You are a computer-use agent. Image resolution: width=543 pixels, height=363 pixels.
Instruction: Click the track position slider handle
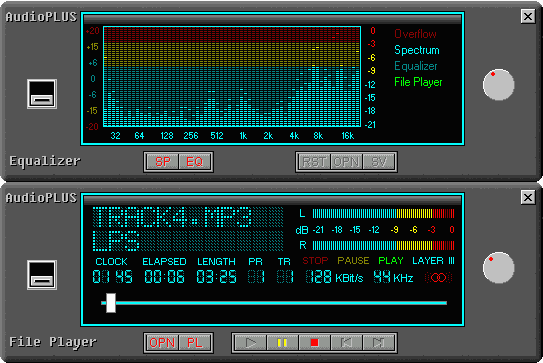pyautogui.click(x=111, y=303)
